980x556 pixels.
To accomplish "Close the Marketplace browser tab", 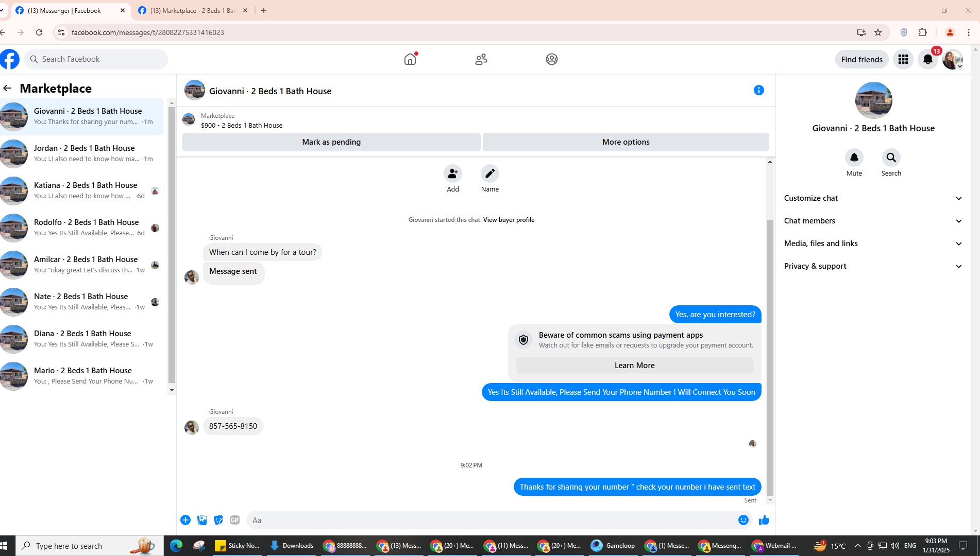I will point(245,10).
